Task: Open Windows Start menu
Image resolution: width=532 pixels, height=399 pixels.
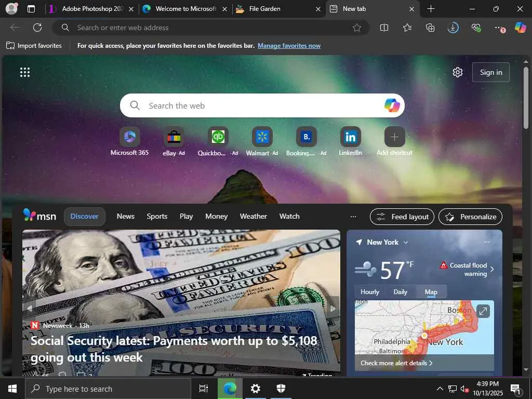Action: 12,389
